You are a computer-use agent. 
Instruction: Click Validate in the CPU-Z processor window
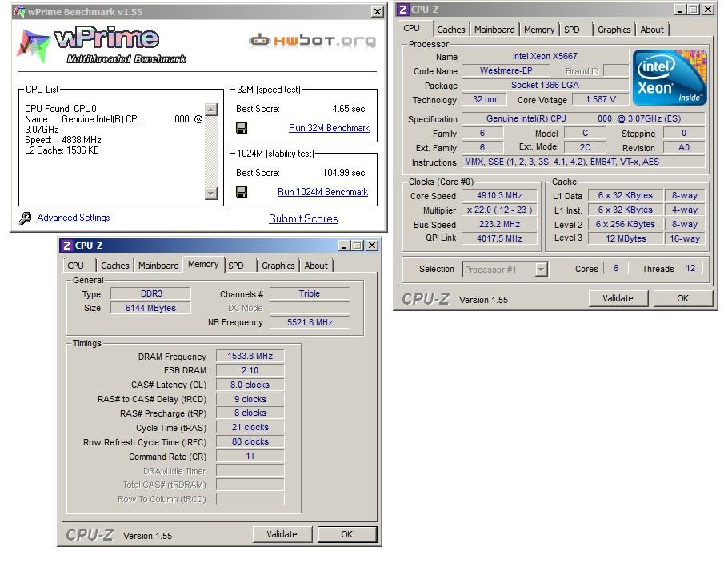(x=618, y=298)
